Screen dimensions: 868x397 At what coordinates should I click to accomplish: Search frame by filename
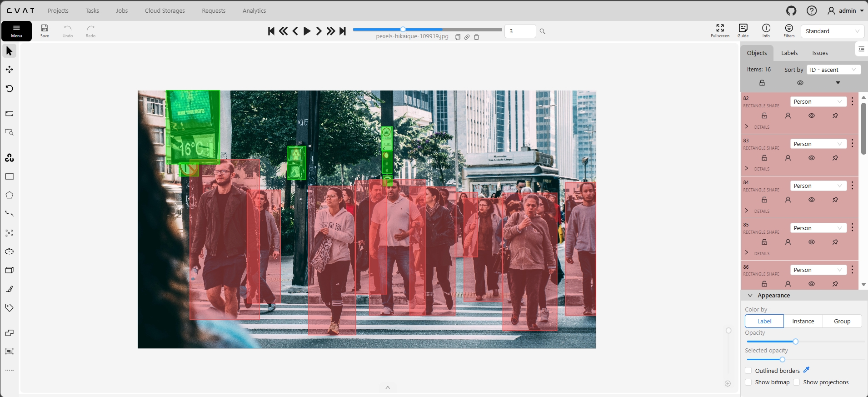pos(542,31)
